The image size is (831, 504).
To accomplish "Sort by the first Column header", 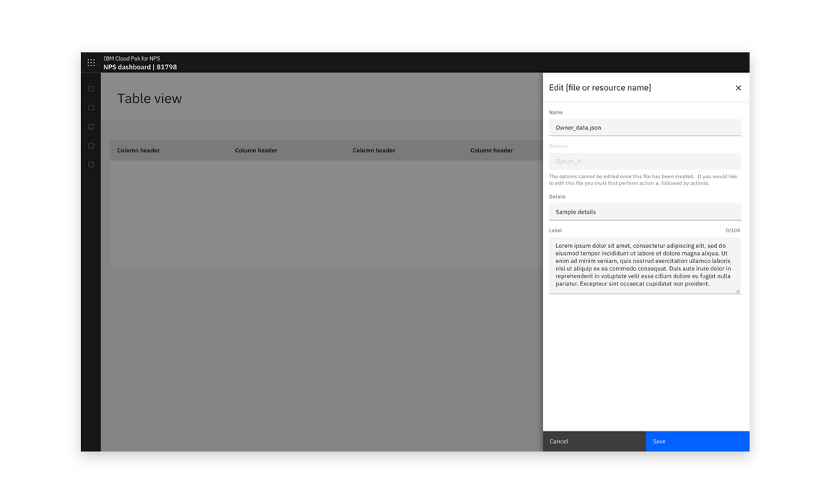I will 138,150.
